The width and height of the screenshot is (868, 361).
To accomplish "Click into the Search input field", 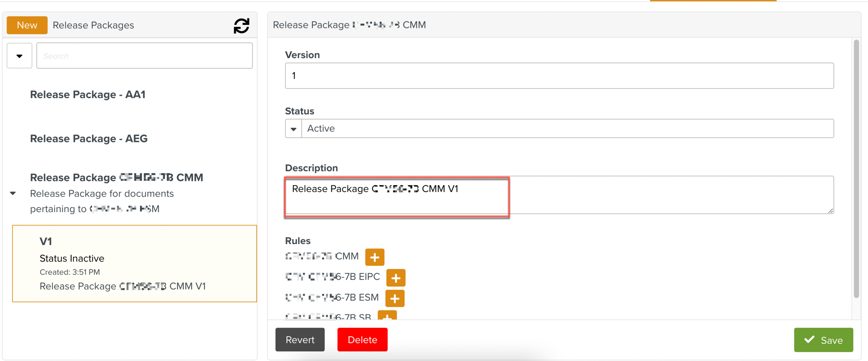I will click(144, 56).
